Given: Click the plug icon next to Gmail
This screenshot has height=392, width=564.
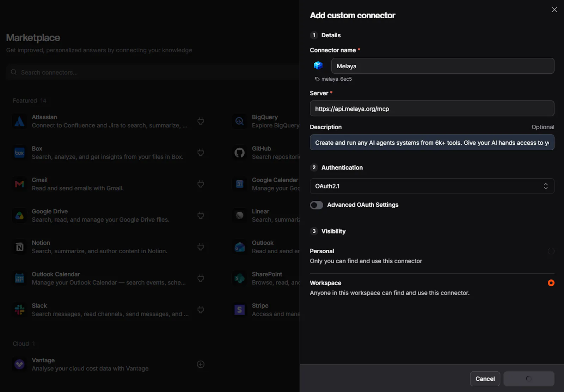Looking at the screenshot, I should coord(201,184).
